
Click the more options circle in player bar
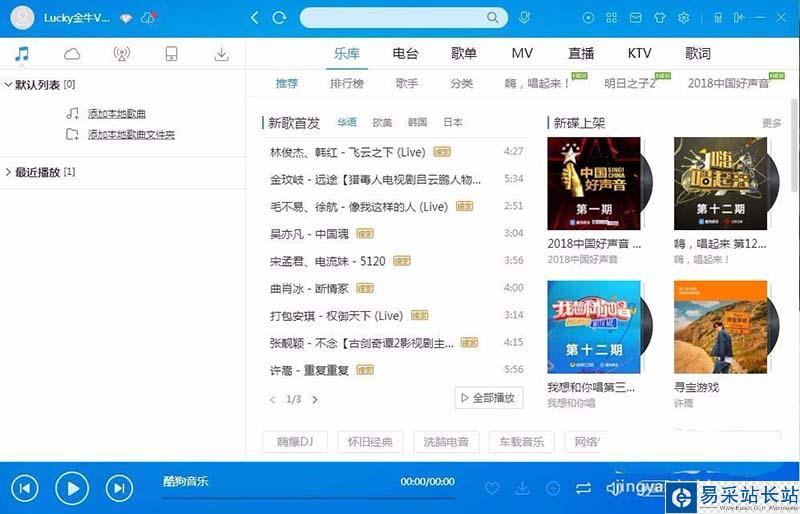click(x=553, y=488)
